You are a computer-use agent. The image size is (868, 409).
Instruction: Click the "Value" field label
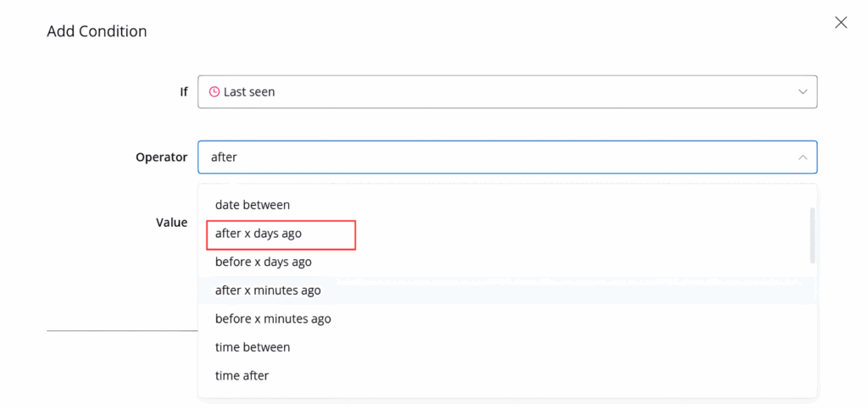tap(171, 222)
